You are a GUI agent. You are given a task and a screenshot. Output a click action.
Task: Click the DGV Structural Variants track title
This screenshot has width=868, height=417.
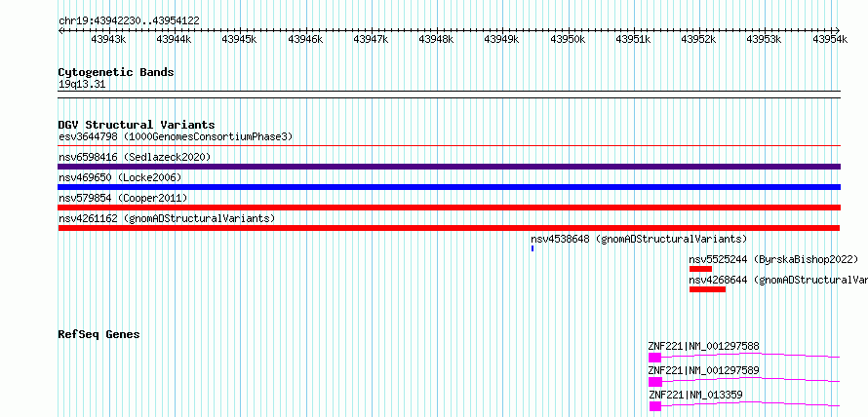point(137,125)
